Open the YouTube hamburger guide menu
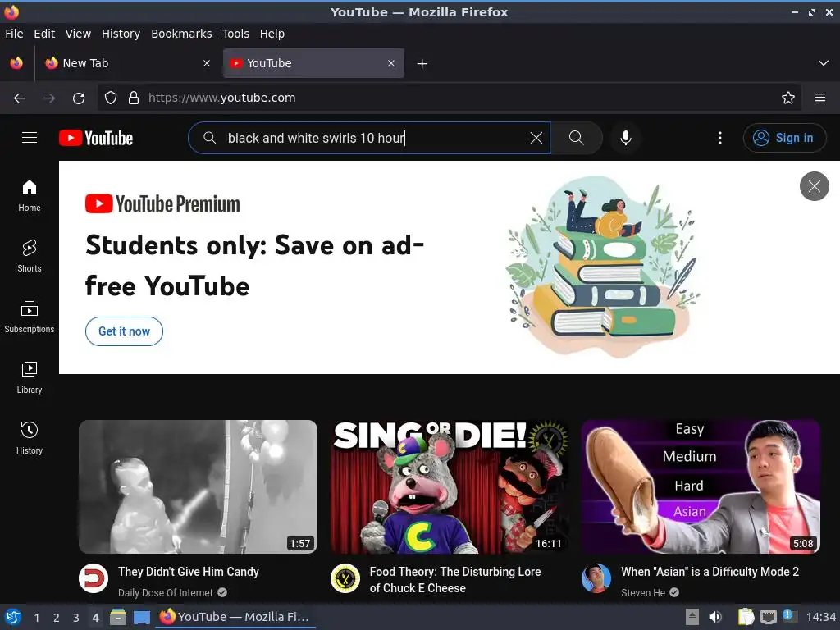840x630 pixels. tap(30, 138)
